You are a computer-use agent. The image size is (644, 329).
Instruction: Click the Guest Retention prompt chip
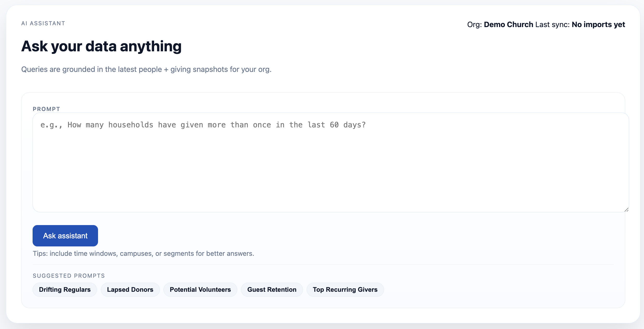point(272,289)
